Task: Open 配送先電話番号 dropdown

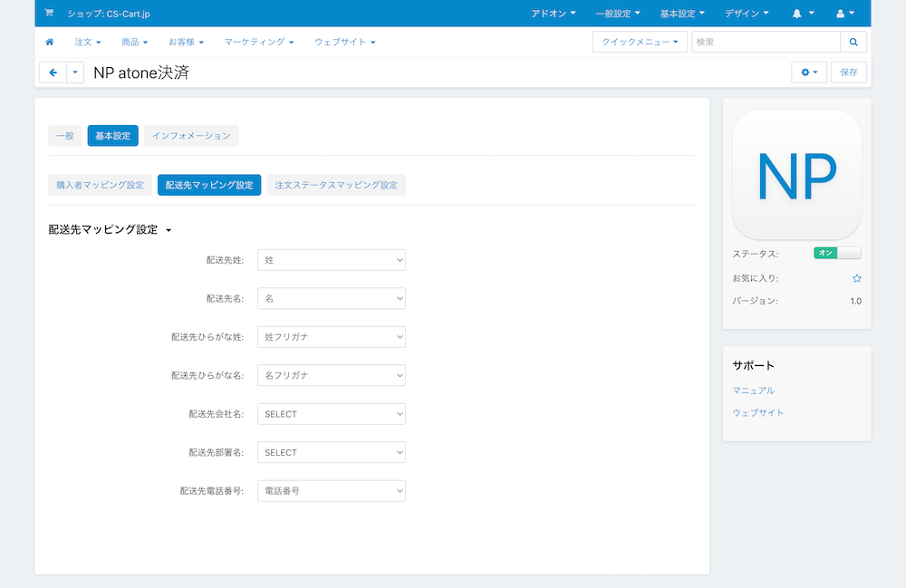Action: click(331, 491)
